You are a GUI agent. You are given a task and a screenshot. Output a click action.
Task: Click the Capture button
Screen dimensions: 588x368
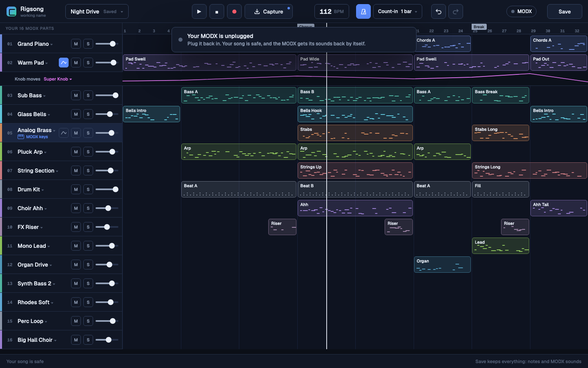coord(269,11)
